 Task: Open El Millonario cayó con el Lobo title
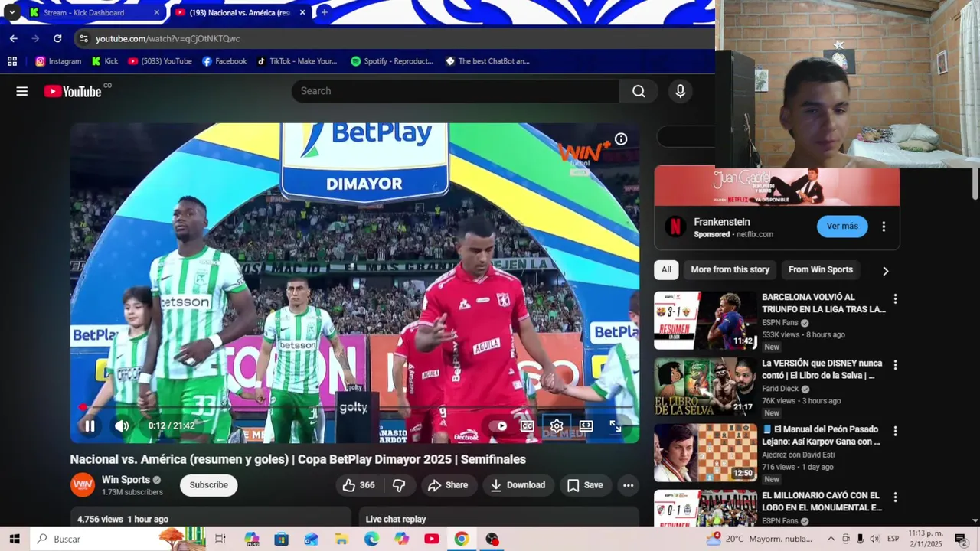822,501
